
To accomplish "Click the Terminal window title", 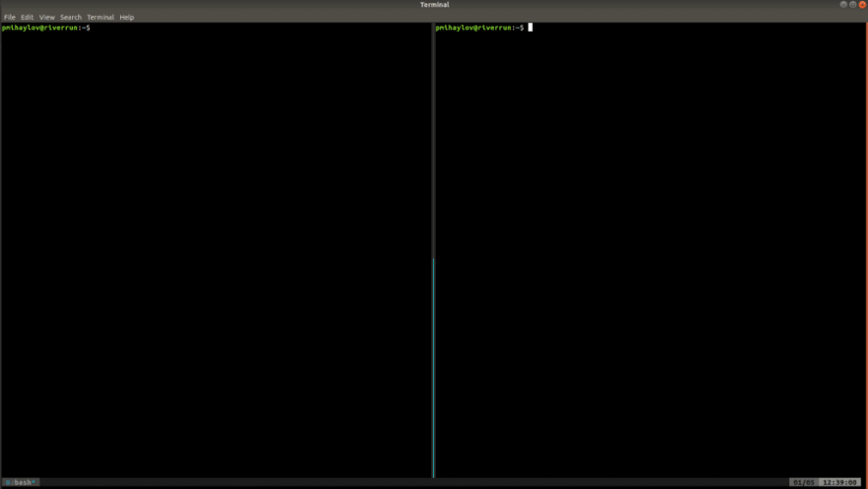I will click(x=435, y=4).
